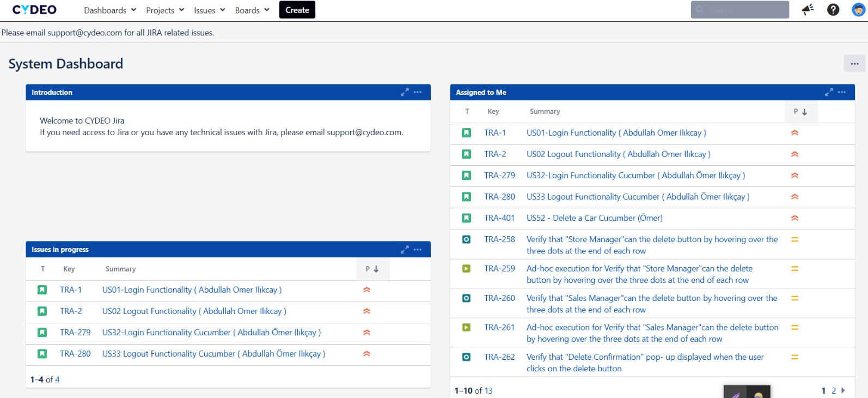This screenshot has width=868, height=398.
Task: Open the user profile avatar
Action: [x=859, y=9]
